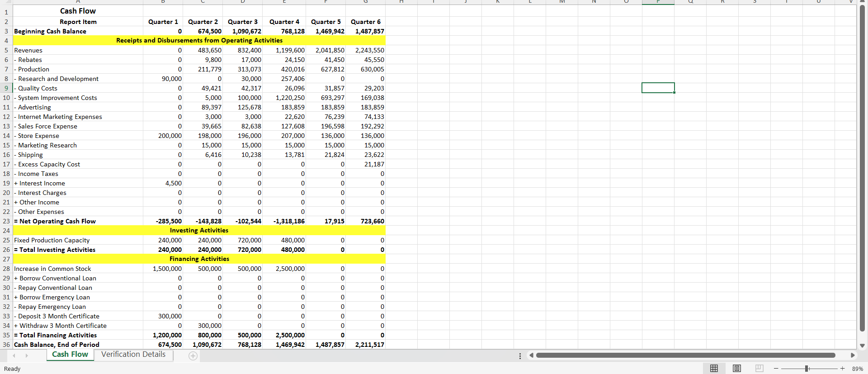Select row 23 header
Screen dimensions: 868x374
click(x=6, y=221)
